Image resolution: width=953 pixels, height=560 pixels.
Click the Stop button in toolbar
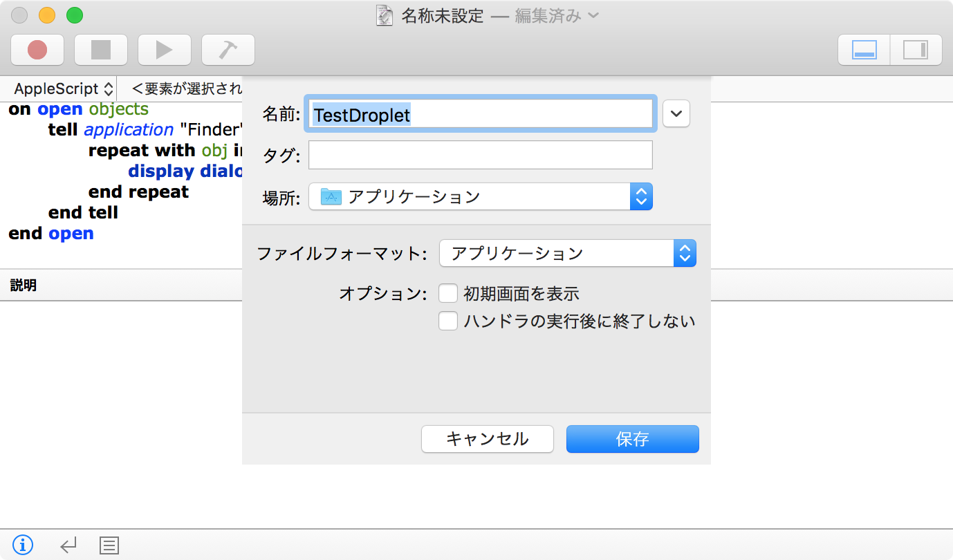click(x=101, y=50)
